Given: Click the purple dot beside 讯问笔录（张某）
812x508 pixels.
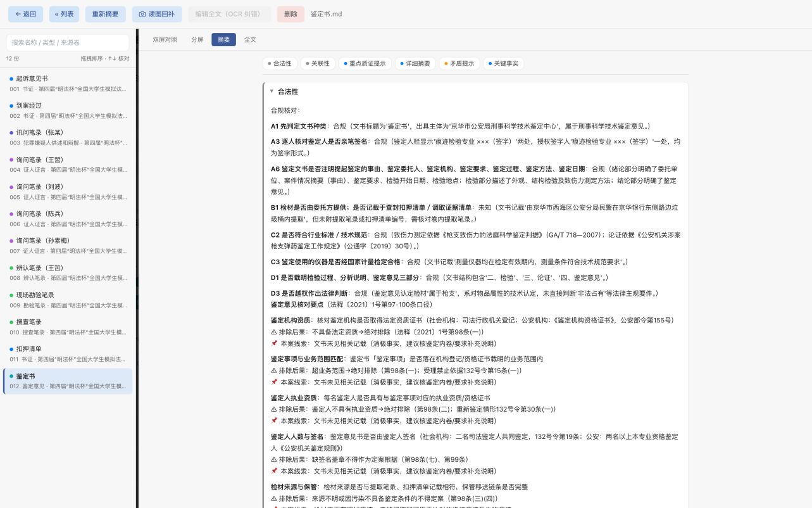Looking at the screenshot, I should 11,132.
